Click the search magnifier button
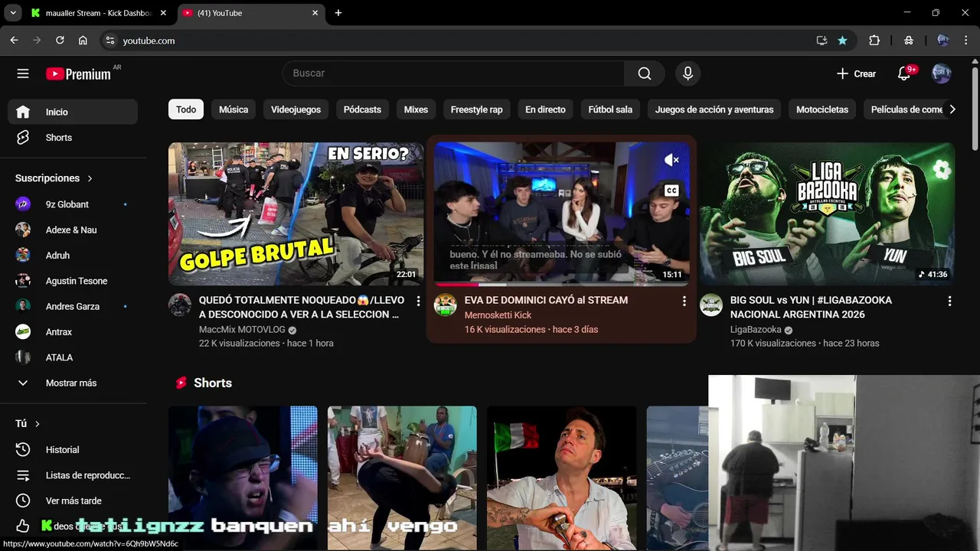The height and width of the screenshot is (551, 980). (x=645, y=73)
